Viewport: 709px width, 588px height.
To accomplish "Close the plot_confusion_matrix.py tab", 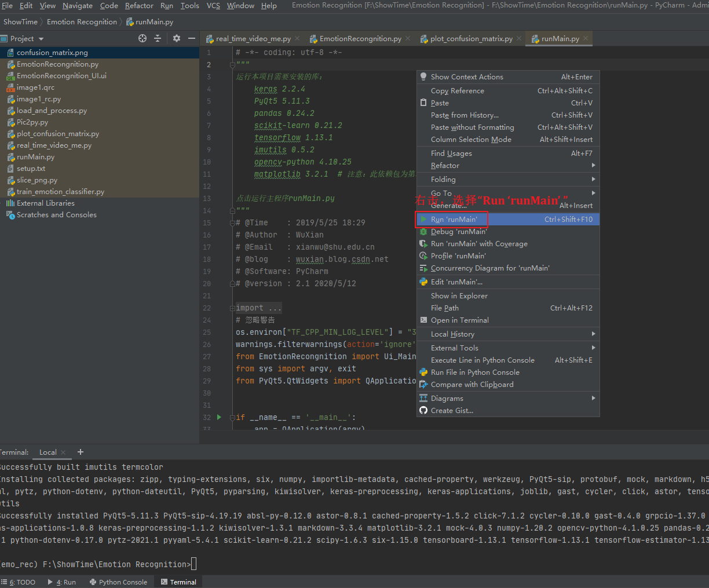I will pyautogui.click(x=519, y=38).
